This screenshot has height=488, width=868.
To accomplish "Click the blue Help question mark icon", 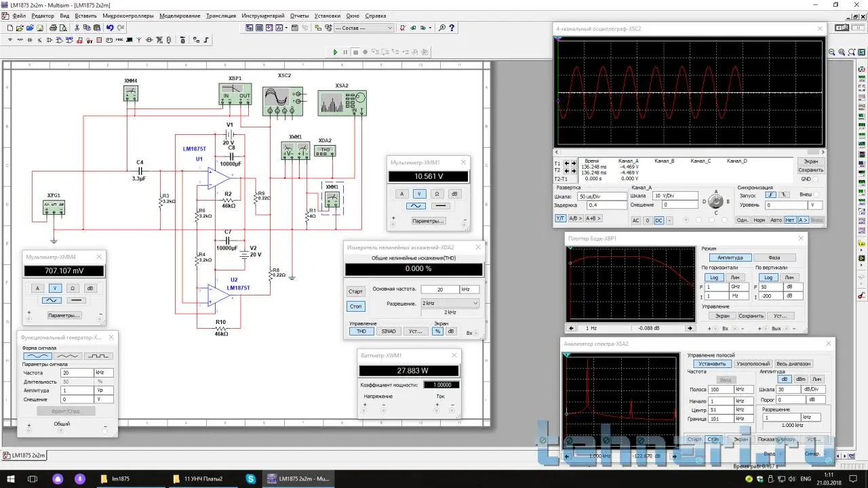I will click(x=452, y=28).
